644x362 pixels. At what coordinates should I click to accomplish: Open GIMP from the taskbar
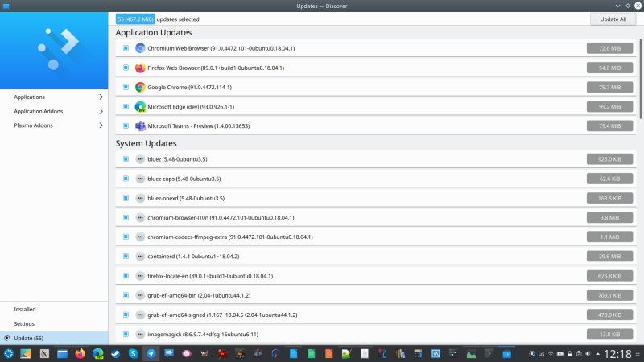point(204,353)
